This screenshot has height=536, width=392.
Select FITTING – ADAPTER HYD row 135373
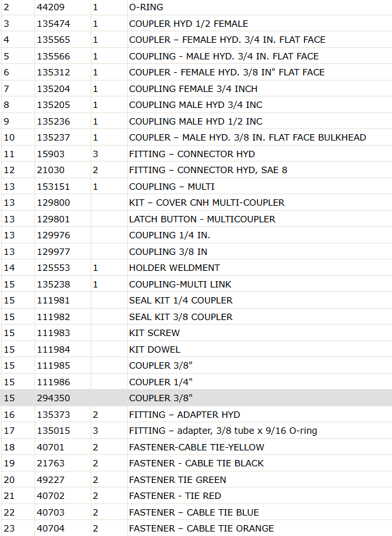196,415
